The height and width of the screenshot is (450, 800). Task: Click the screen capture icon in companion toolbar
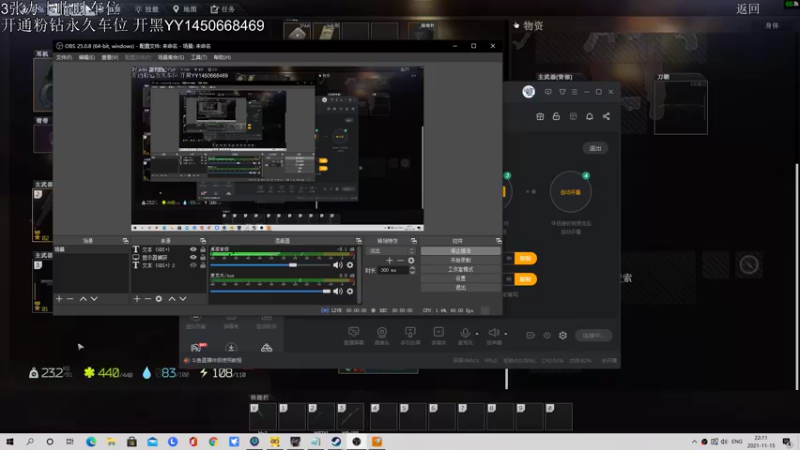click(x=353, y=333)
